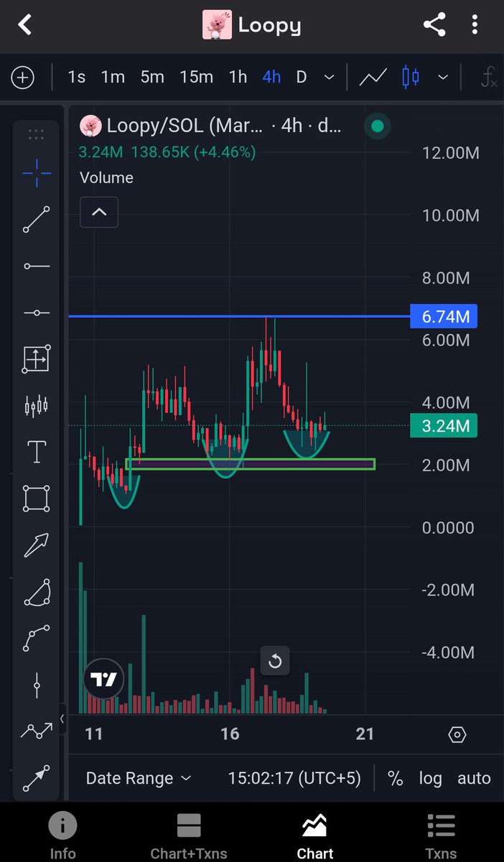Collapse the drawing toolbar side arrow
The width and height of the screenshot is (504, 862).
click(62, 718)
